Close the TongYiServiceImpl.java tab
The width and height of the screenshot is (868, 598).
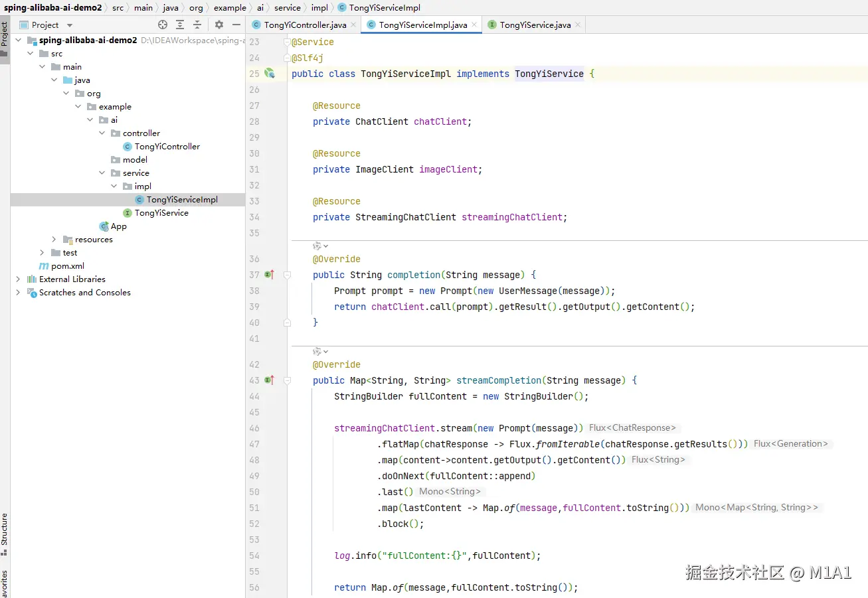pos(474,25)
